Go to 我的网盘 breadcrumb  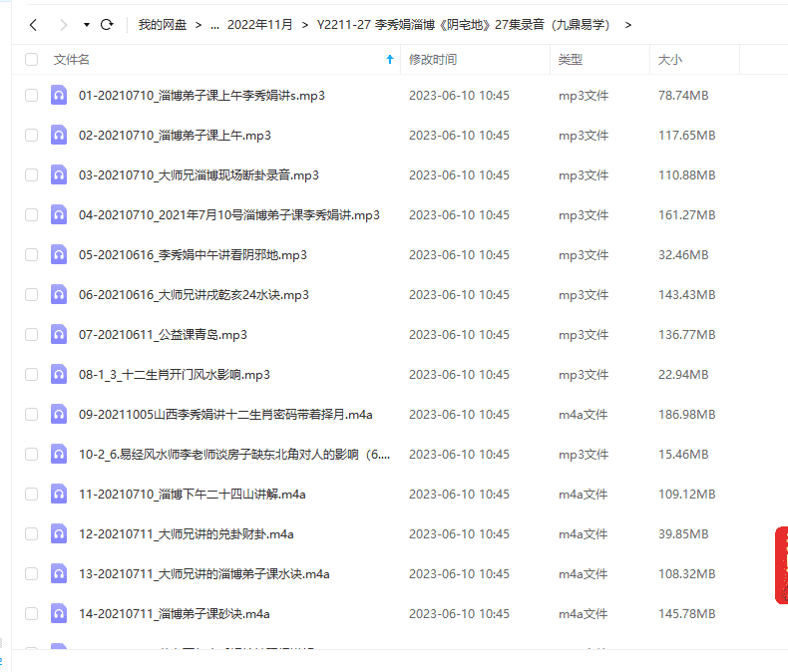pos(163,24)
